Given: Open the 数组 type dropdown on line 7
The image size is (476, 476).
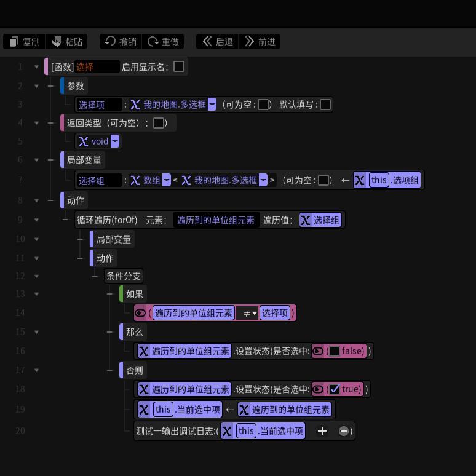Looking at the screenshot, I should 167,180.
